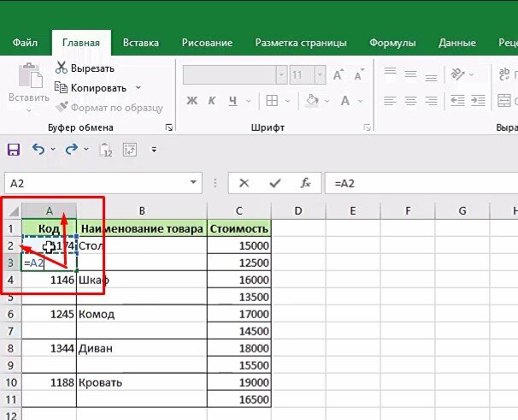Open the Redo history dropdown

point(85,149)
